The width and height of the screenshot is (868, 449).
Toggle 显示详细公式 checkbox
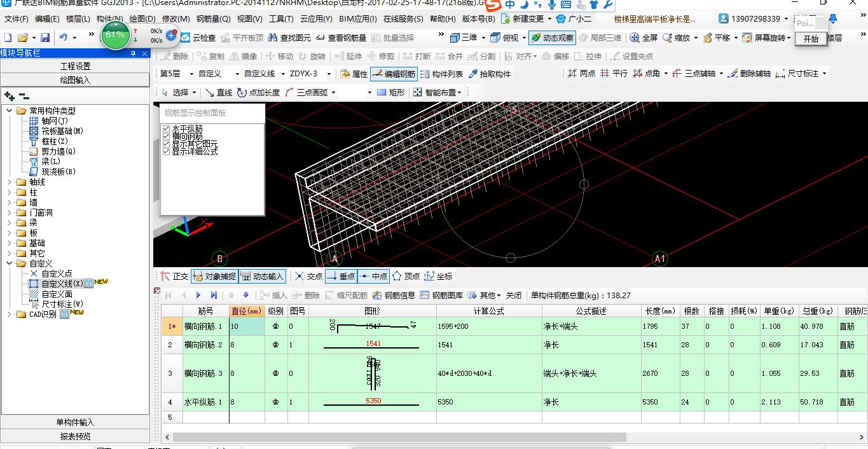point(167,152)
